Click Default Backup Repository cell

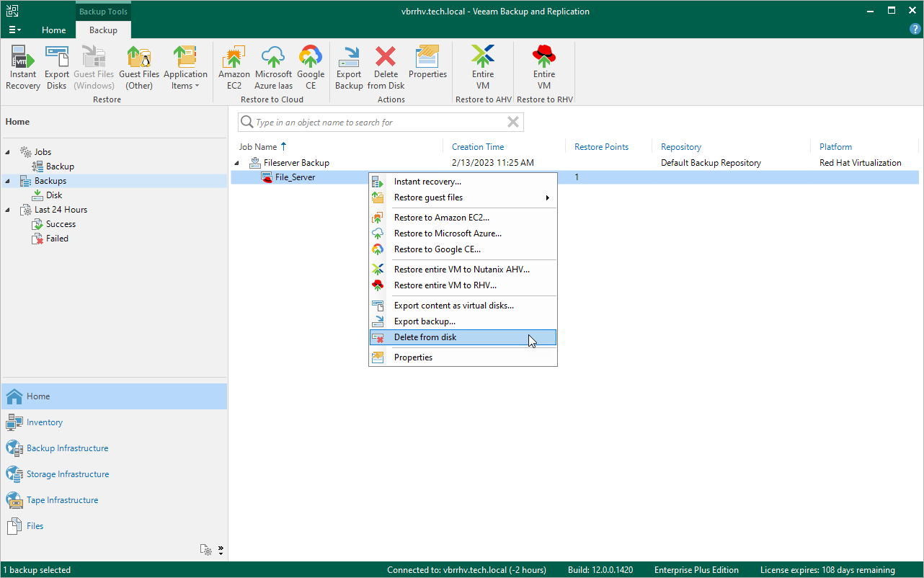711,163
